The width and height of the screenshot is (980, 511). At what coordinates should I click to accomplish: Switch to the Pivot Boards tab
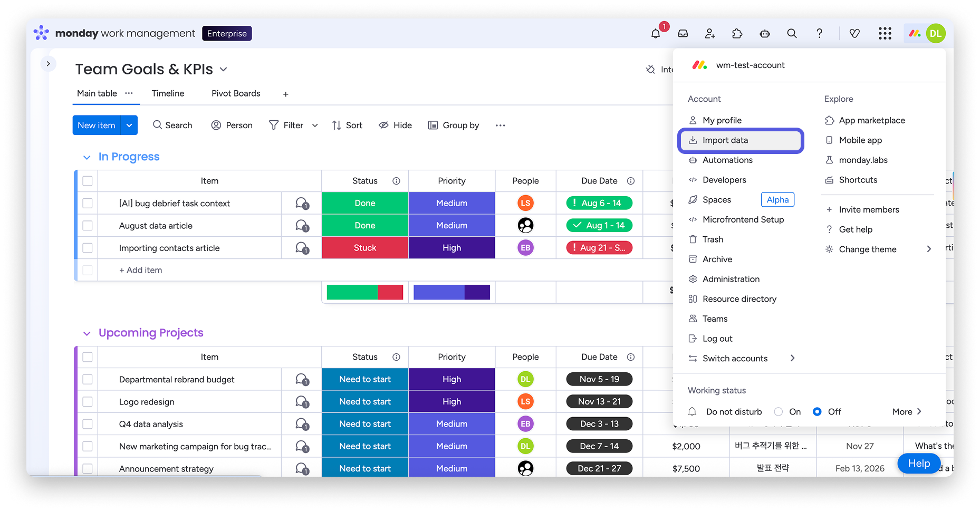click(236, 93)
